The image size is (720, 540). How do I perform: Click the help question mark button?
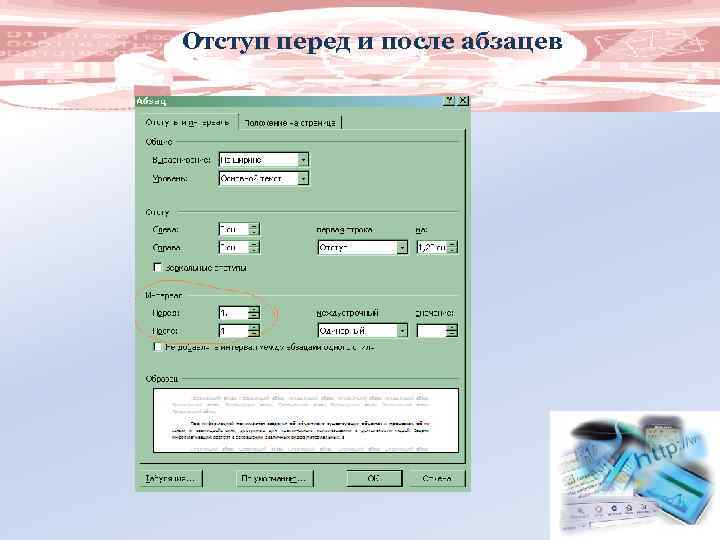[450, 101]
